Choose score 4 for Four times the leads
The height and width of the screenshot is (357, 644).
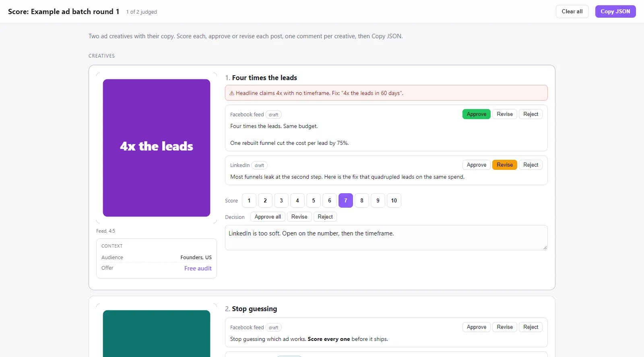pyautogui.click(x=297, y=200)
